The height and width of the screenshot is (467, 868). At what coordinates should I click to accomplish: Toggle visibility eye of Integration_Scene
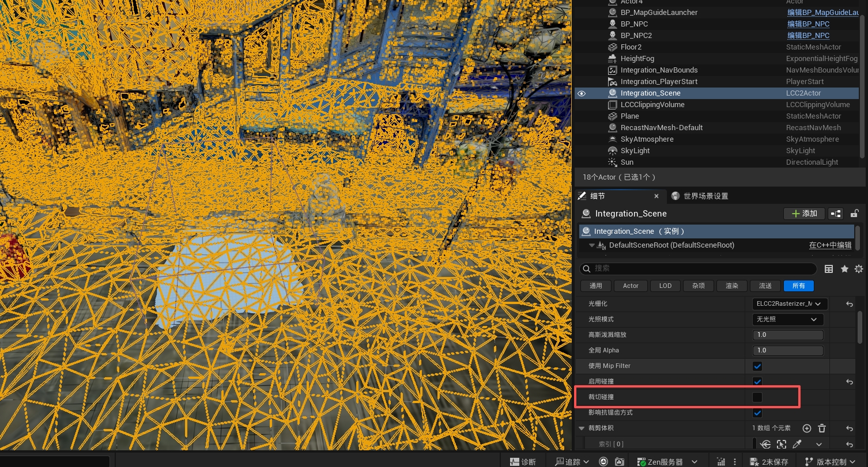point(582,93)
